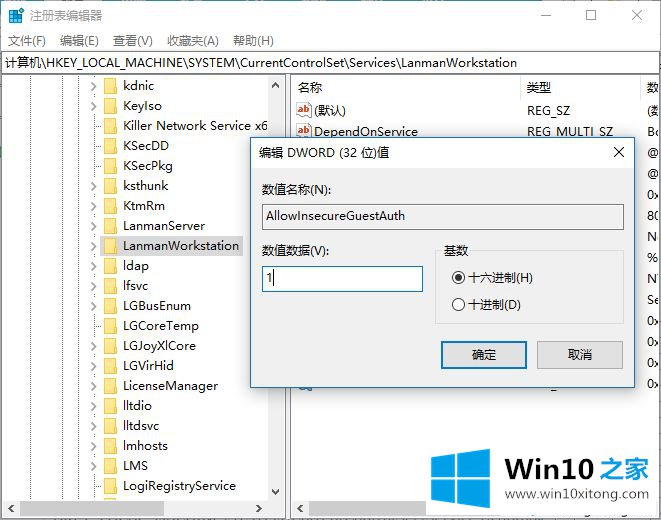Click the lltdio folder icon
The height and width of the screenshot is (520, 661).
110,406
